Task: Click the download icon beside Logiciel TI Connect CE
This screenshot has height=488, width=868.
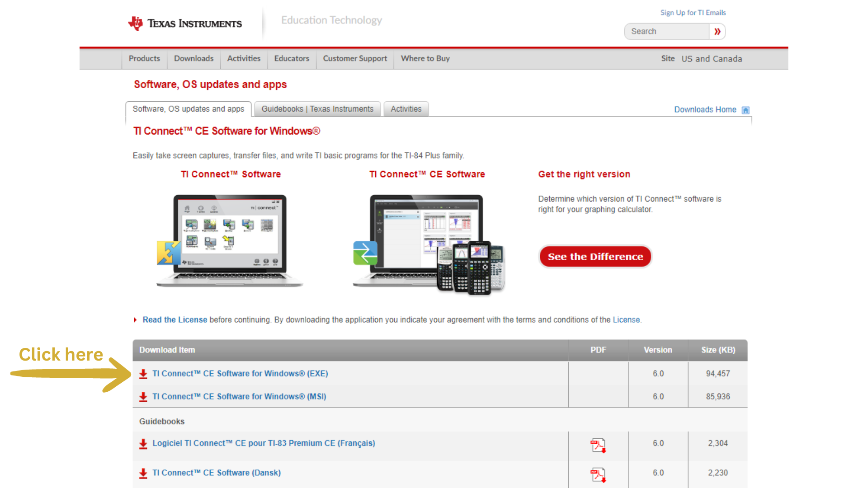Action: [x=143, y=444]
